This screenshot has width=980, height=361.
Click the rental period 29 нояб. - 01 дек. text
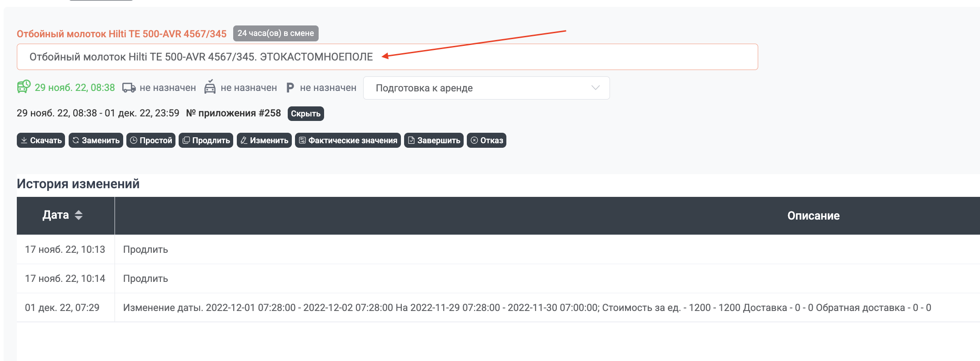coord(98,113)
